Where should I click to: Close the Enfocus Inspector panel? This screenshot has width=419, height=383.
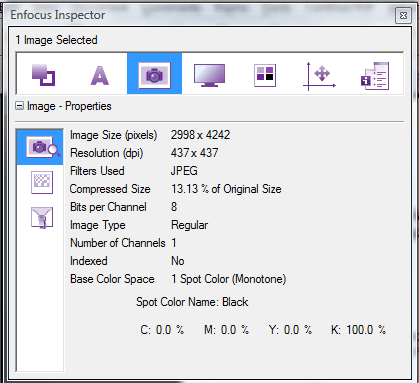(x=403, y=15)
